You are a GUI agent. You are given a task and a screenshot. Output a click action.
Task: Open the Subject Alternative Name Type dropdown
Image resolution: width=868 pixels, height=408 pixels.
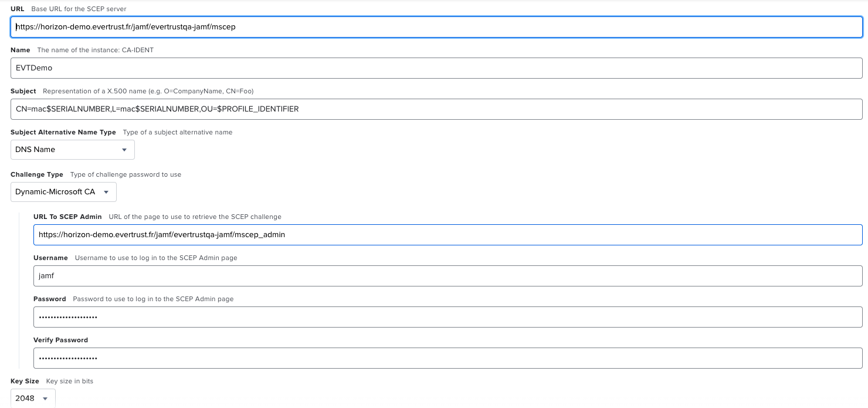click(x=72, y=150)
